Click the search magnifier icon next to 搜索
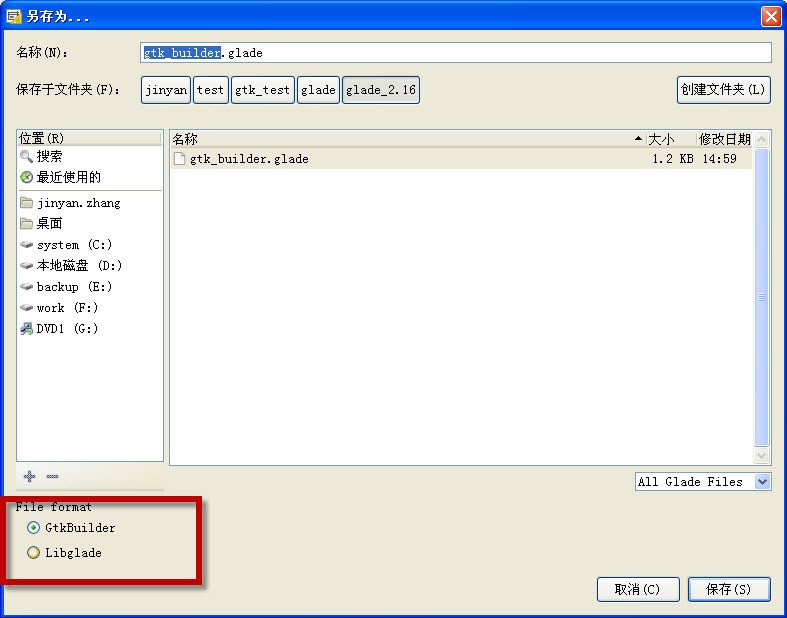The image size is (787, 618). [26, 156]
